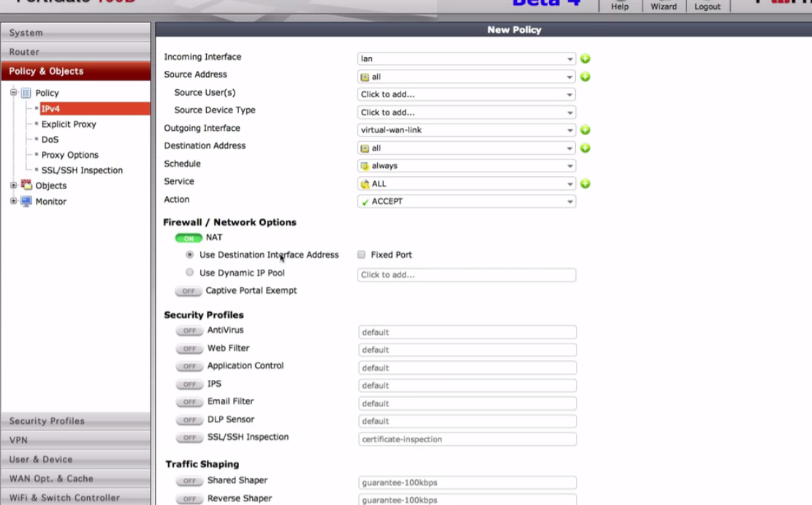Turn on Email Filter switch
Viewport: 812px width, 505px height.
[189, 402]
